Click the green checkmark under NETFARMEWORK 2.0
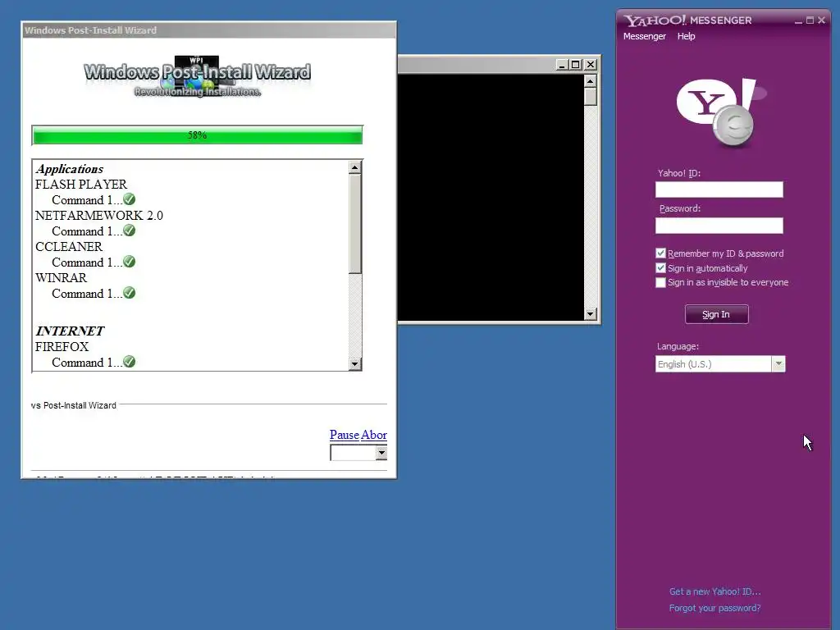The height and width of the screenshot is (630, 840). pyautogui.click(x=129, y=231)
